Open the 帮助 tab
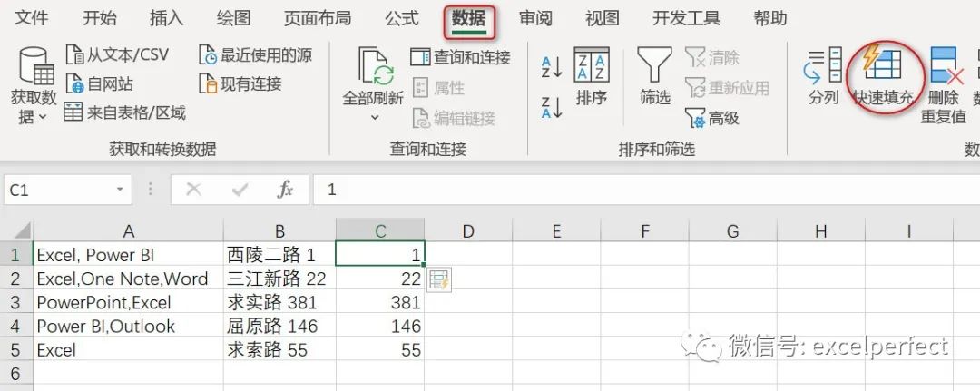980x391 pixels. (770, 18)
